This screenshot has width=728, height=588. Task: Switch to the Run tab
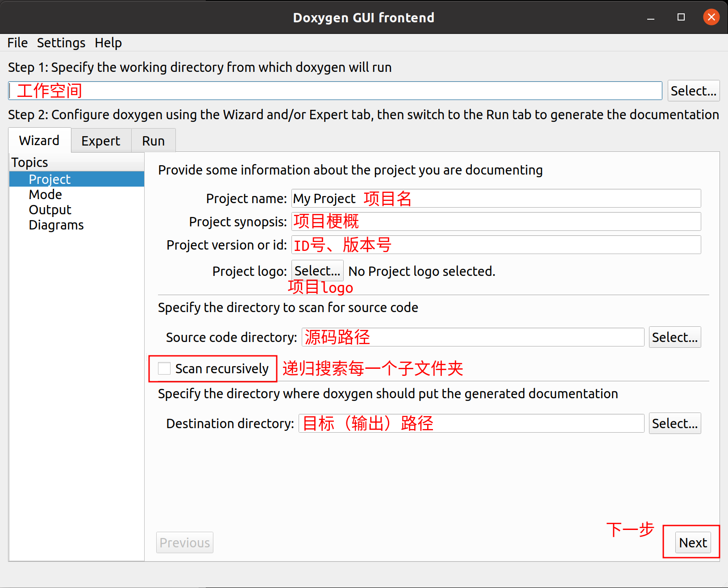coord(153,140)
